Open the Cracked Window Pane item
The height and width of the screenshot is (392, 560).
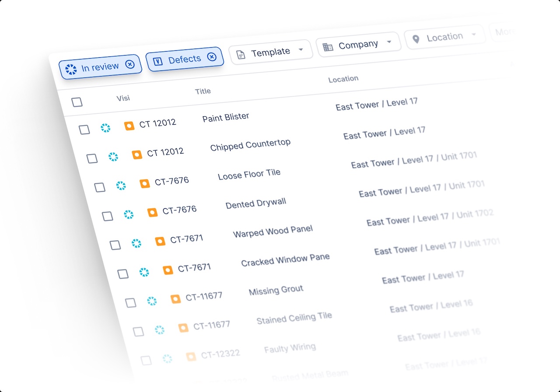point(285,260)
